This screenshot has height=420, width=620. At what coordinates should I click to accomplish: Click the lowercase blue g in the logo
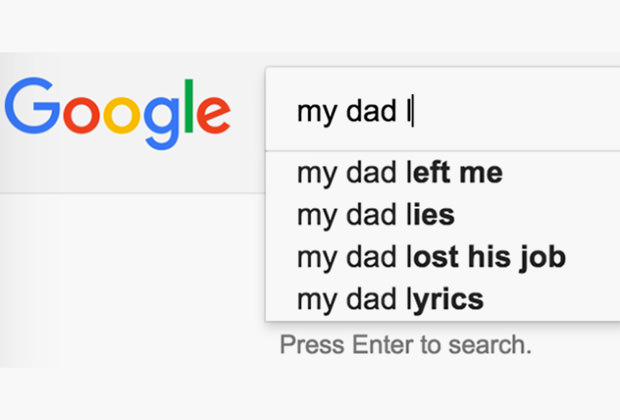click(165, 120)
